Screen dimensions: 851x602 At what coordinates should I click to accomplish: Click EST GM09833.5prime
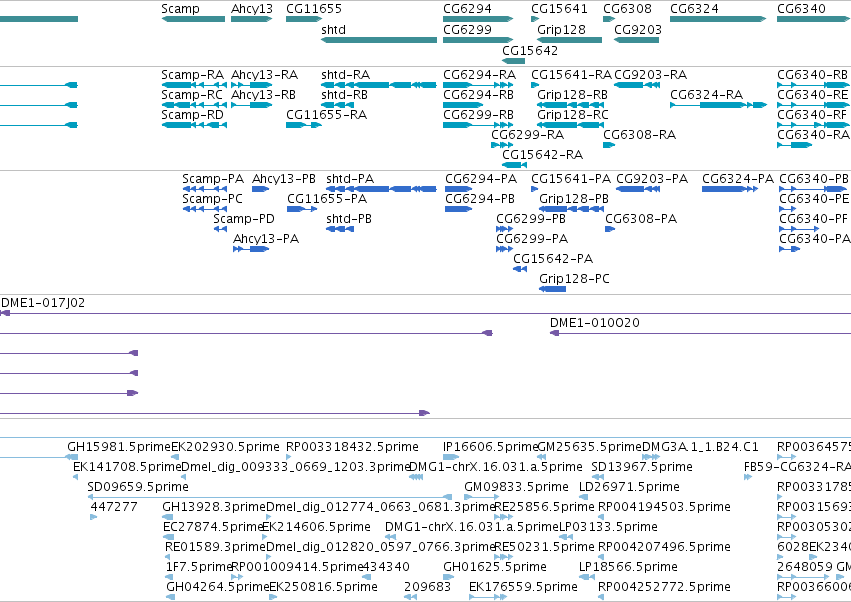point(516,487)
